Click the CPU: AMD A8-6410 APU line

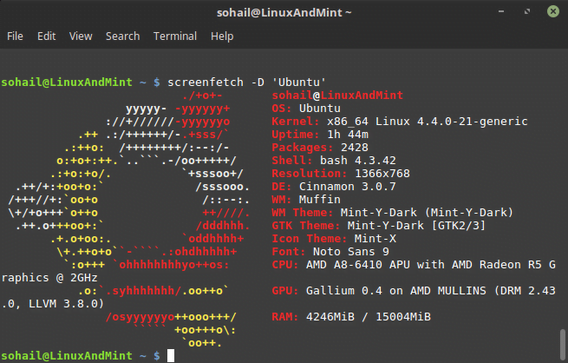click(414, 265)
